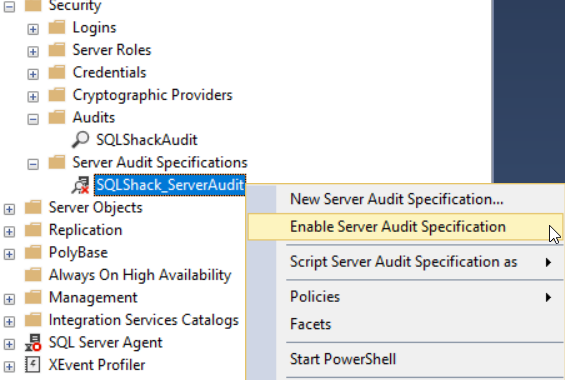The image size is (565, 380).
Task: Click the Integration Services Catalogs folder icon
Action: (33, 320)
